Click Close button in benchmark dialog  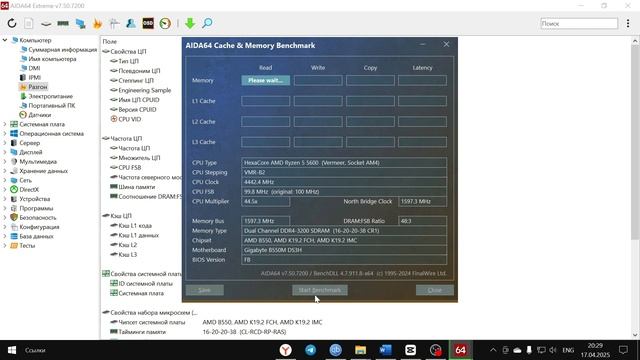435,290
